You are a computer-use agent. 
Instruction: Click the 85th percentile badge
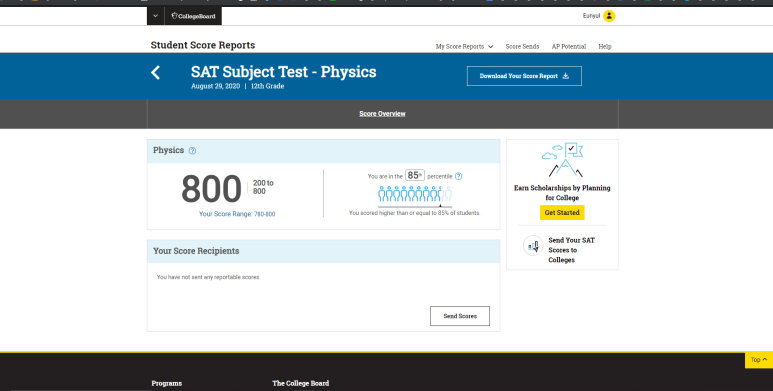pos(415,175)
